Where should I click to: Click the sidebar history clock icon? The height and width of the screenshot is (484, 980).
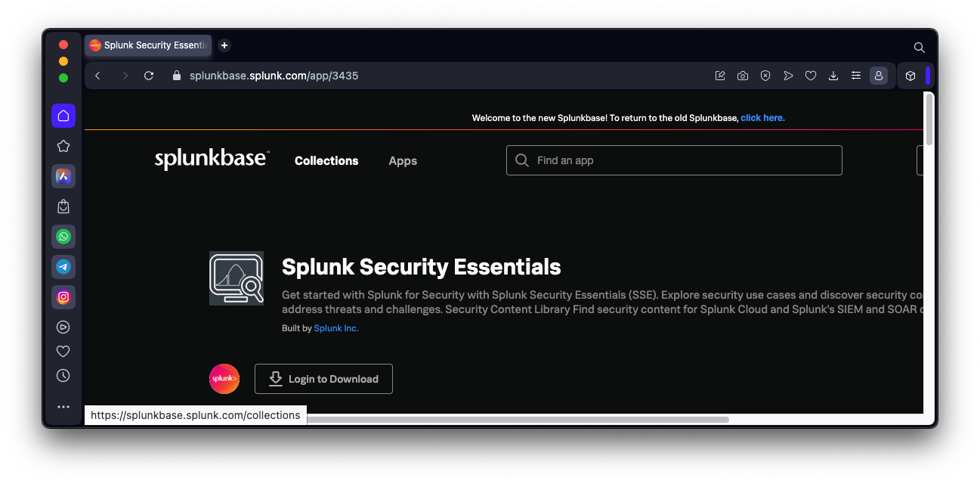(x=63, y=376)
